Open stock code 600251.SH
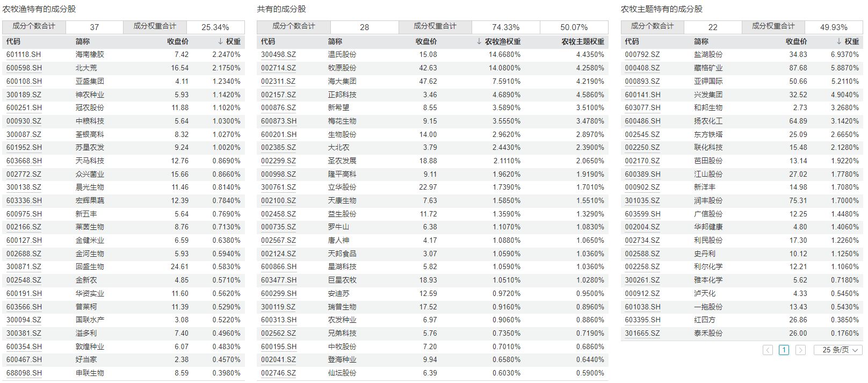The width and height of the screenshot is (868, 383). point(24,108)
